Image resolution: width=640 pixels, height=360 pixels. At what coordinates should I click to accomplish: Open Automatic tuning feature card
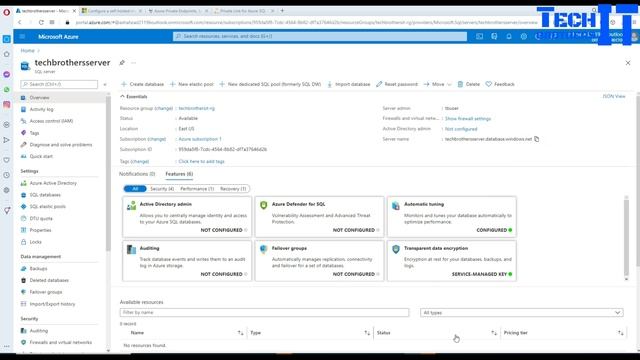pos(451,217)
